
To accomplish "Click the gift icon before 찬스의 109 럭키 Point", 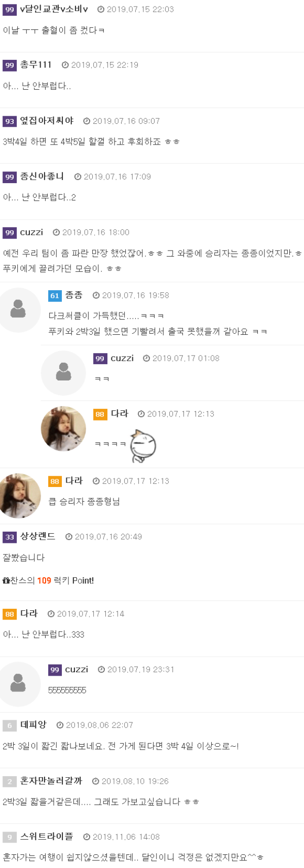I will [6, 580].
